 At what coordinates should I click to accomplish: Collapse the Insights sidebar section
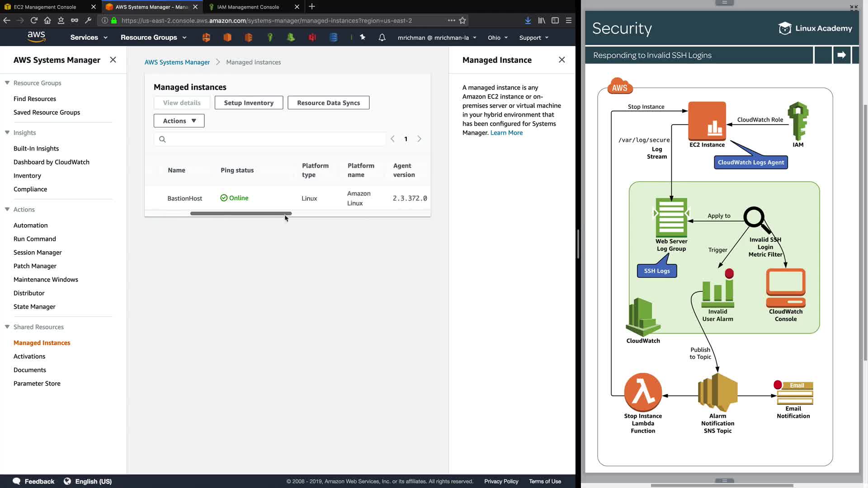coord(7,132)
